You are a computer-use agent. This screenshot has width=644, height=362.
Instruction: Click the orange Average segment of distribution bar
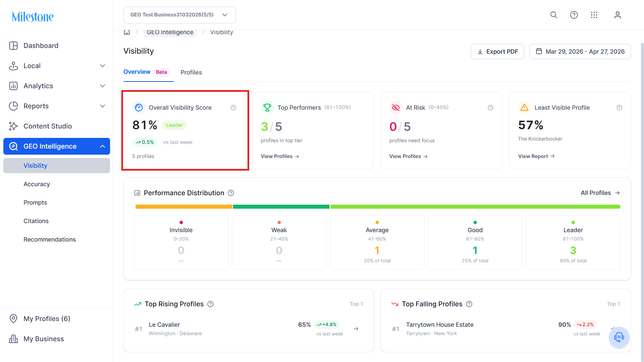pyautogui.click(x=184, y=207)
